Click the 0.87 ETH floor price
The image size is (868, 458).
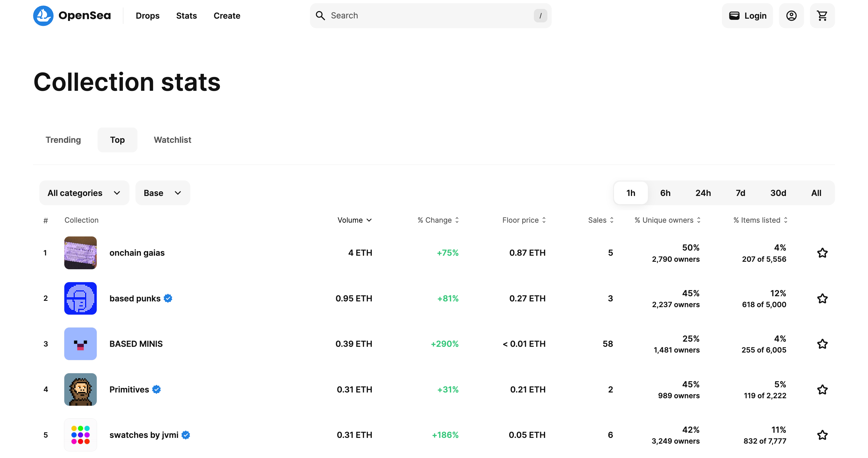tap(527, 253)
